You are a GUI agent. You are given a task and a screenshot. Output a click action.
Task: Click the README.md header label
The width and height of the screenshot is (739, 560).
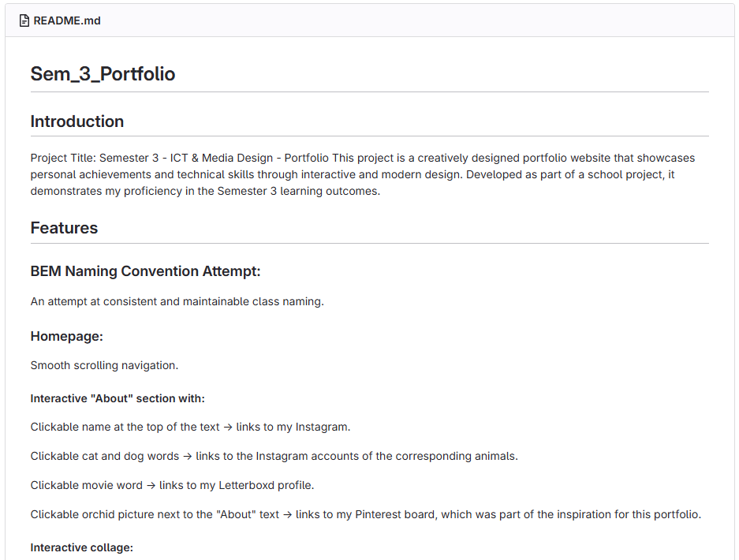[x=67, y=21]
